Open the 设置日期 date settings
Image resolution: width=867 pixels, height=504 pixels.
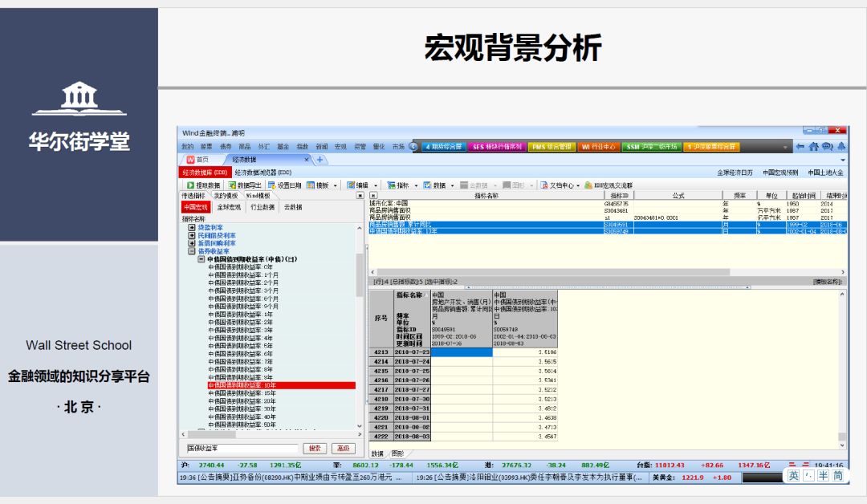click(284, 185)
